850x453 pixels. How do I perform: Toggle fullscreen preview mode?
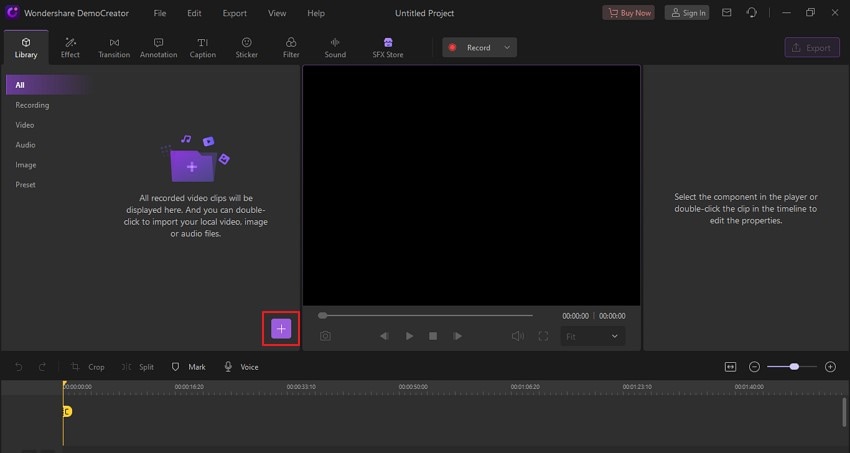(543, 336)
